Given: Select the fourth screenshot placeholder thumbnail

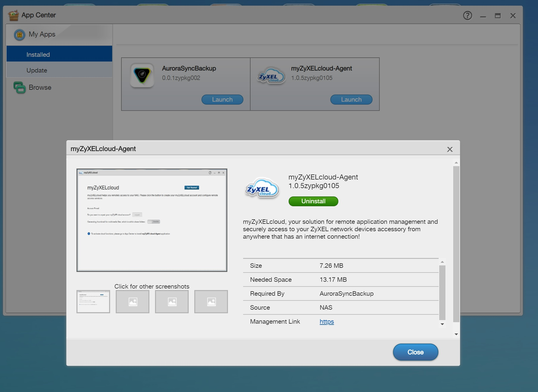Looking at the screenshot, I should (x=211, y=301).
